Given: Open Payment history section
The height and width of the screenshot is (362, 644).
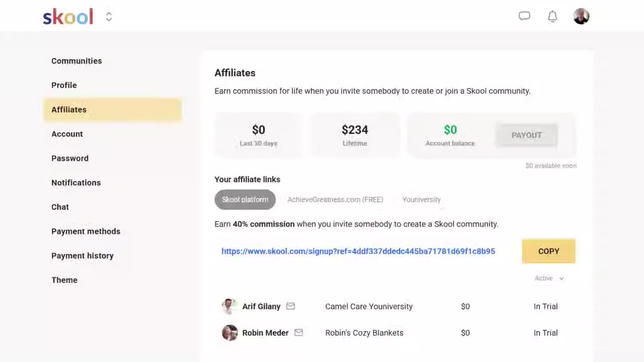Looking at the screenshot, I should pos(83,256).
